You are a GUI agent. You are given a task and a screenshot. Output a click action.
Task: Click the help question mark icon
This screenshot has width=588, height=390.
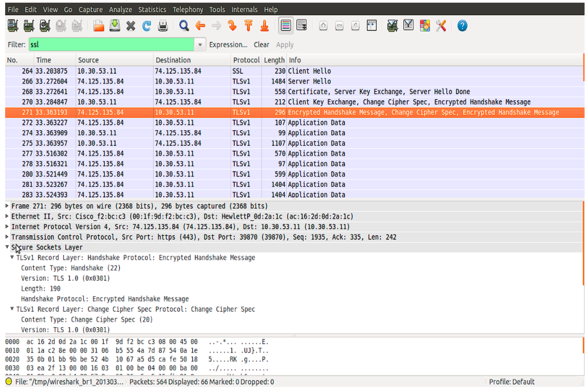[x=462, y=26]
